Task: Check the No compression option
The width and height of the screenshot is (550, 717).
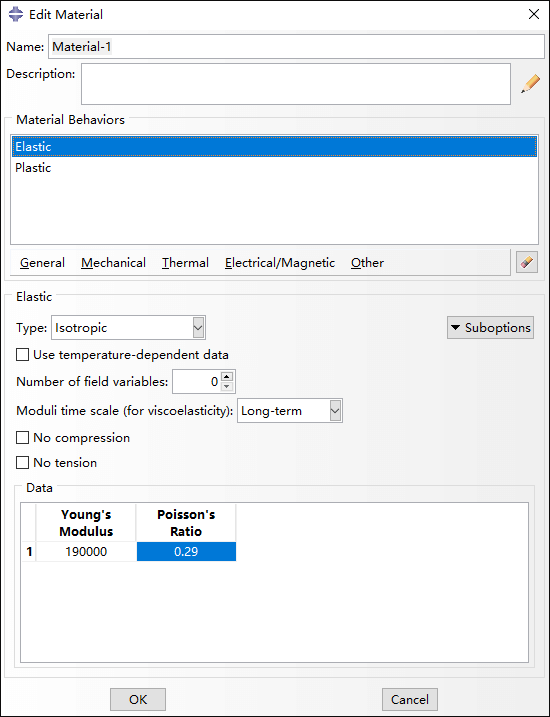Action: 22,438
